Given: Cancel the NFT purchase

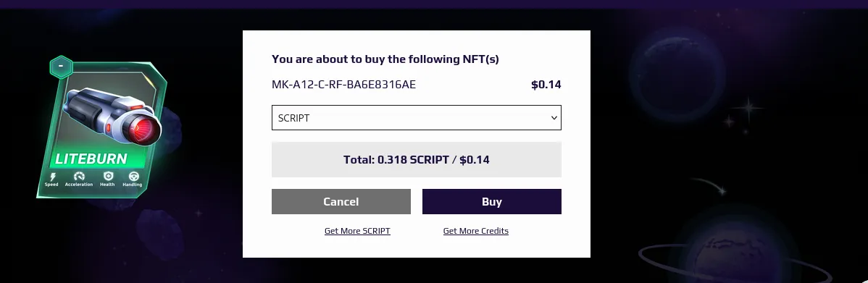Looking at the screenshot, I should 341,202.
